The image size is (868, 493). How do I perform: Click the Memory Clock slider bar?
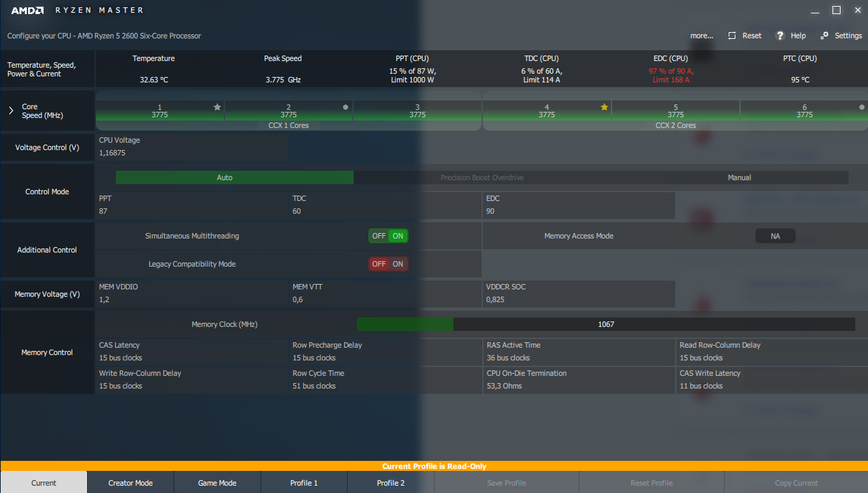click(605, 324)
